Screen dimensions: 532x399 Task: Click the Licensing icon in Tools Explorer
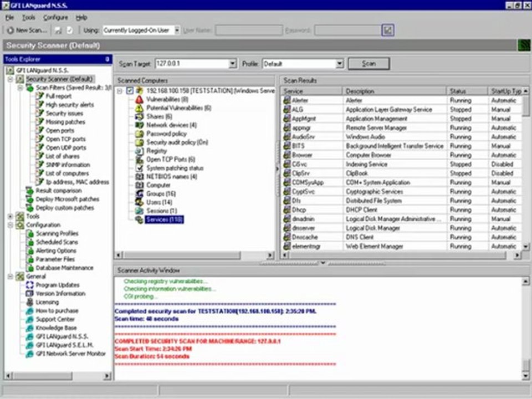[30, 302]
